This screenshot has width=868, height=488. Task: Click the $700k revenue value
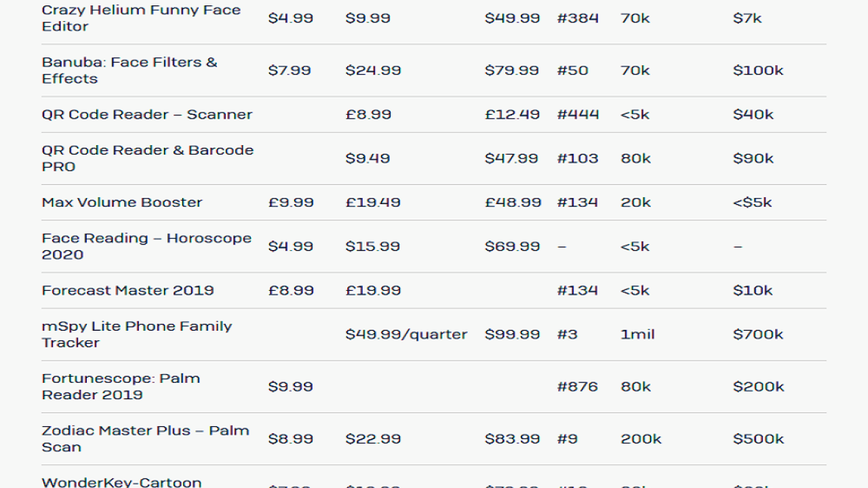(758, 335)
